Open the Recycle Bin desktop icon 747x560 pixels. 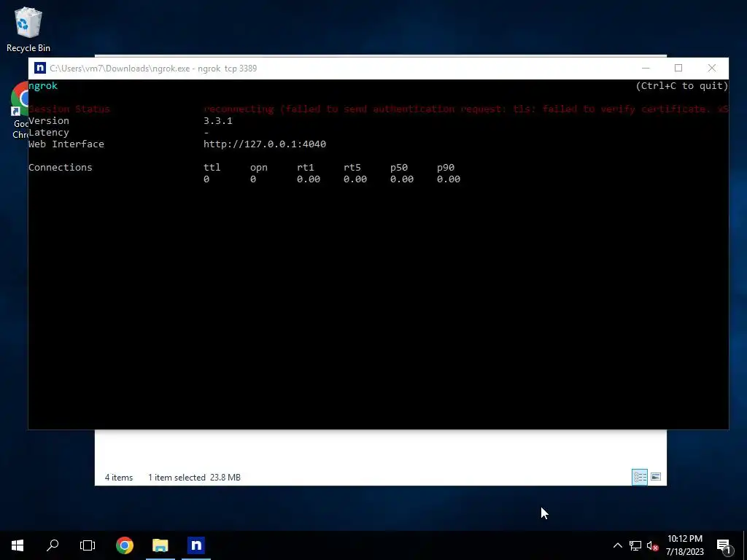pyautogui.click(x=28, y=29)
